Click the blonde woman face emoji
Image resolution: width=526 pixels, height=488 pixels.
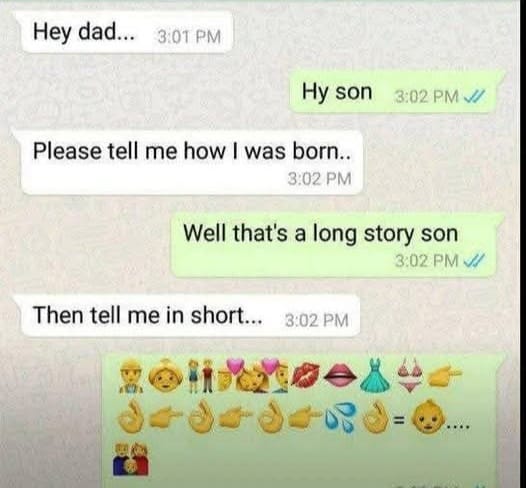[x=166, y=375]
